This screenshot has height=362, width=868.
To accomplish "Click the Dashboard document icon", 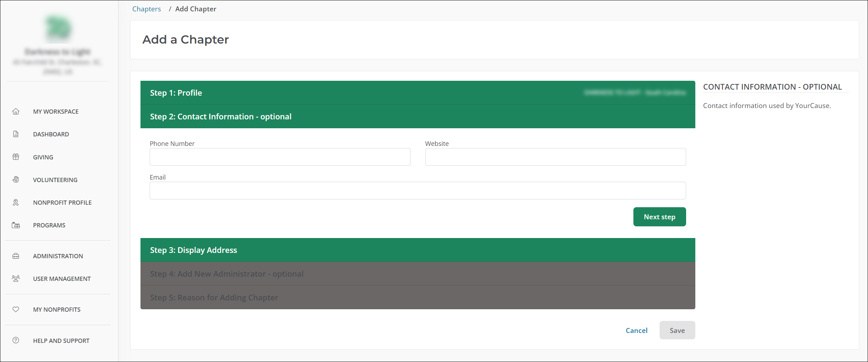I will pyautogui.click(x=16, y=134).
